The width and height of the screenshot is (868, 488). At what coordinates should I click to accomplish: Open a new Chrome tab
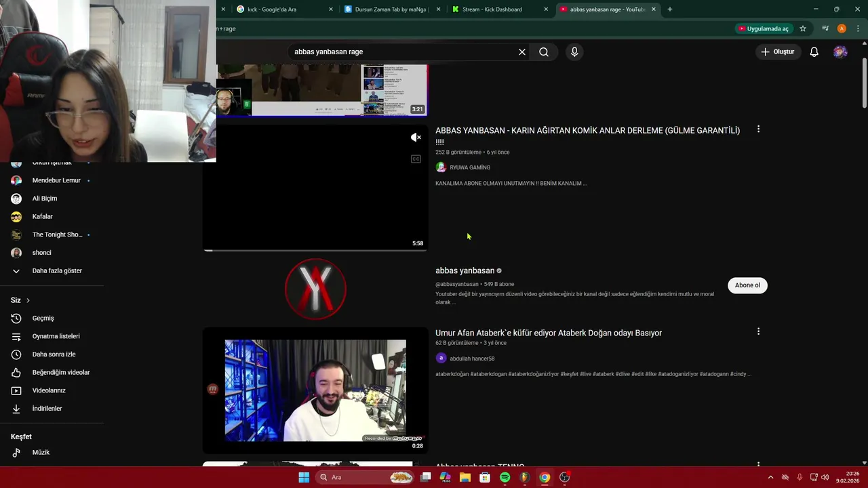[670, 9]
